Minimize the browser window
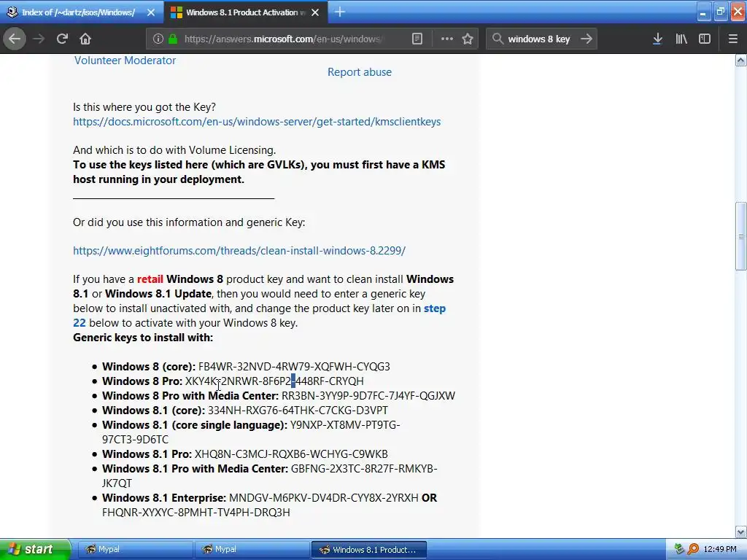 point(703,12)
